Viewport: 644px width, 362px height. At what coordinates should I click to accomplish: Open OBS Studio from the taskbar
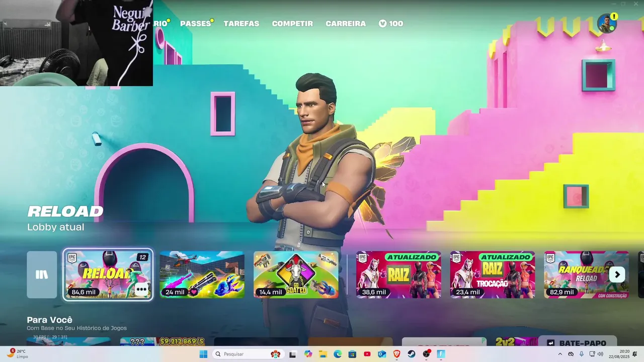pyautogui.click(x=427, y=354)
